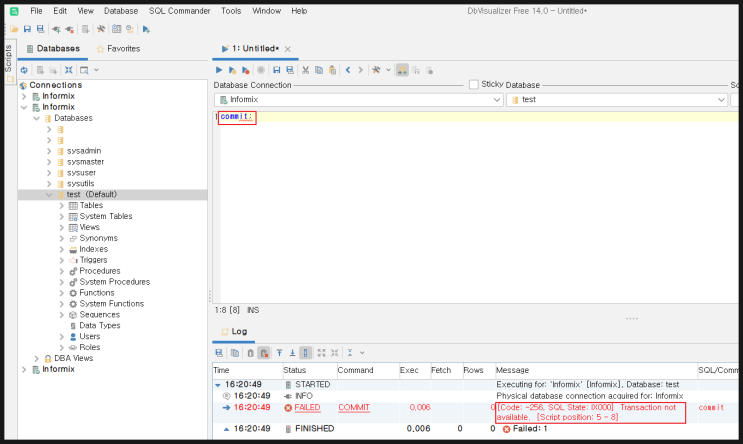The height and width of the screenshot is (444, 743).
Task: Click Execute Current statement icon with yellow dot
Action: point(232,70)
